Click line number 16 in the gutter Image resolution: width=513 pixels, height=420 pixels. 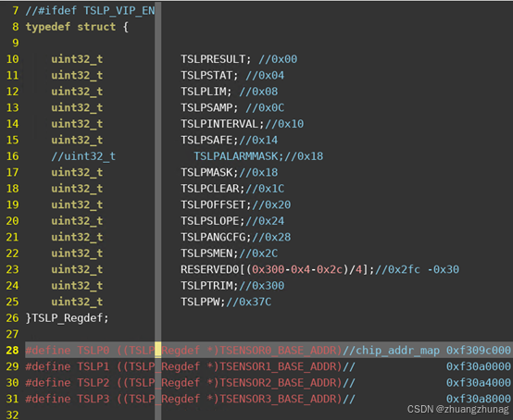coord(12,156)
